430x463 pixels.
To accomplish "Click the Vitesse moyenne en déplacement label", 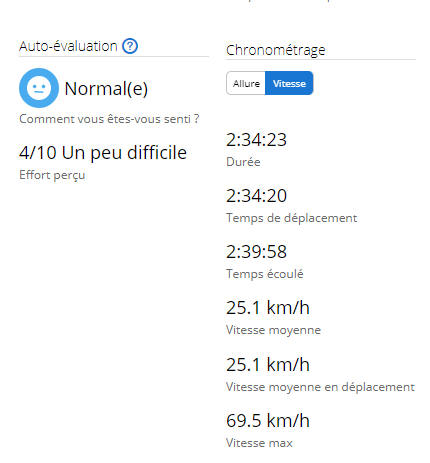I will (x=320, y=387).
